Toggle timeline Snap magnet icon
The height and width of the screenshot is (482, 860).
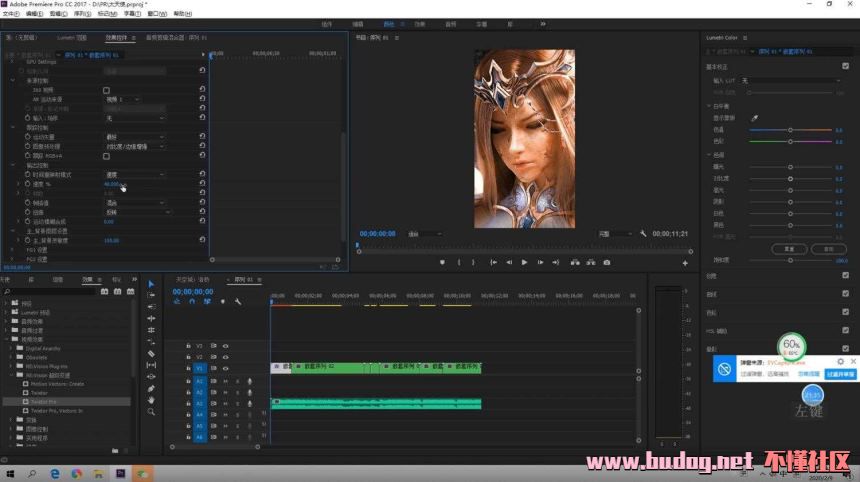tap(192, 302)
